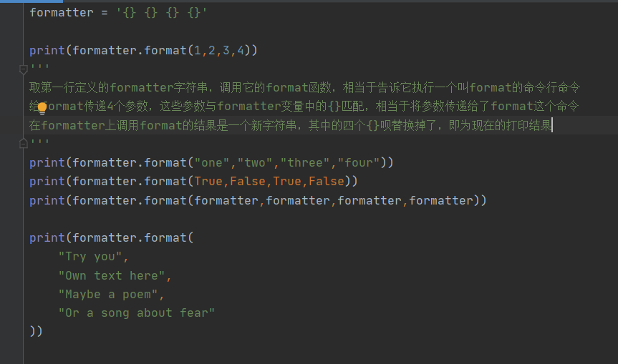Click the left gutter beside the "one" print line
The image size is (618, 364).
(11, 162)
